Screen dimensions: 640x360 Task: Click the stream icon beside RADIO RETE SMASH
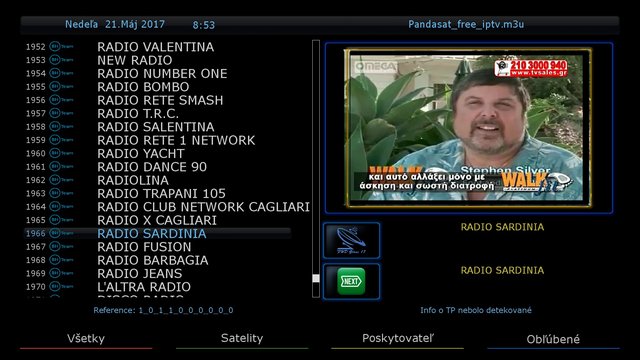[61, 100]
